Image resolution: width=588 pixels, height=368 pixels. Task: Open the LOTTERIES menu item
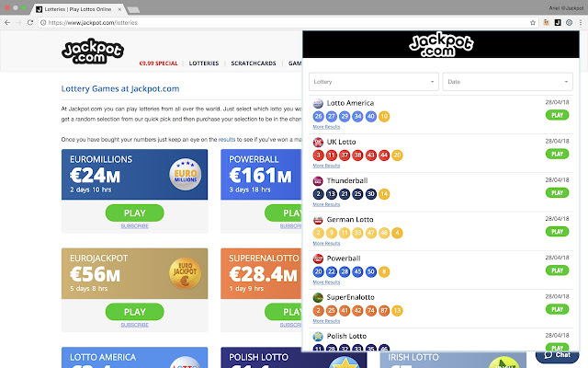tap(204, 63)
